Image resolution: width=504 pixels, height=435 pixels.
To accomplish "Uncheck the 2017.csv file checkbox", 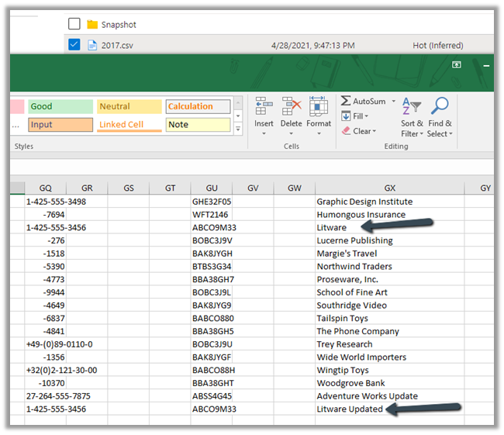I will coord(74,45).
